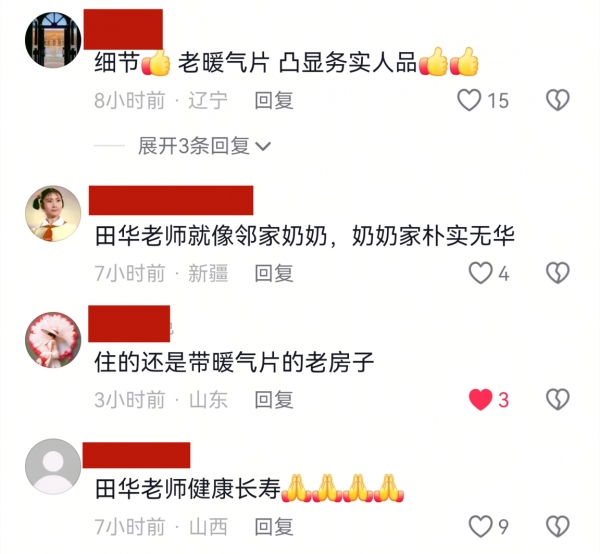Open the default gray avatar profile
The width and height of the screenshot is (600, 554).
click(x=53, y=466)
